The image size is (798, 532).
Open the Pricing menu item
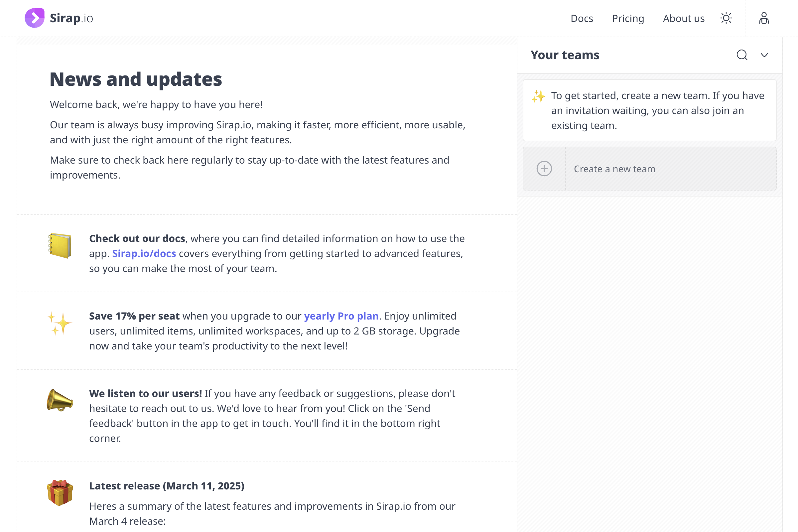(x=628, y=18)
